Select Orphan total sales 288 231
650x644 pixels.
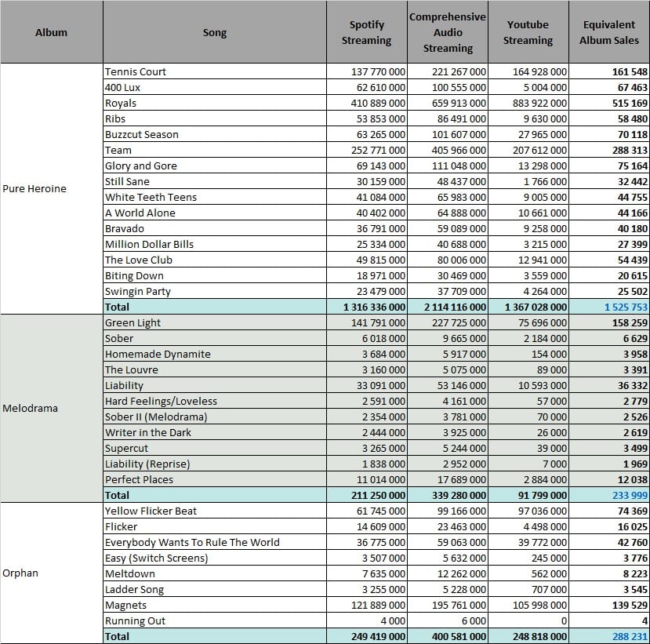[609, 636]
